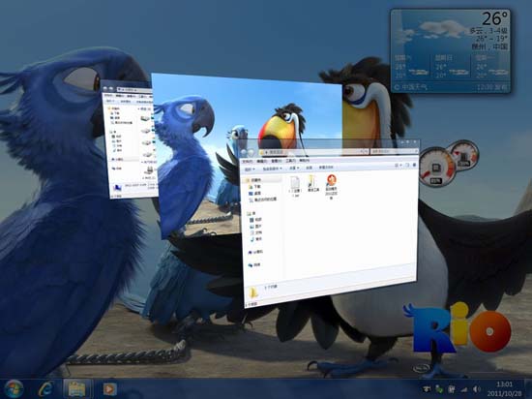Launch Internet Explorer from the taskbar
The height and width of the screenshot is (399, 532).
45,388
